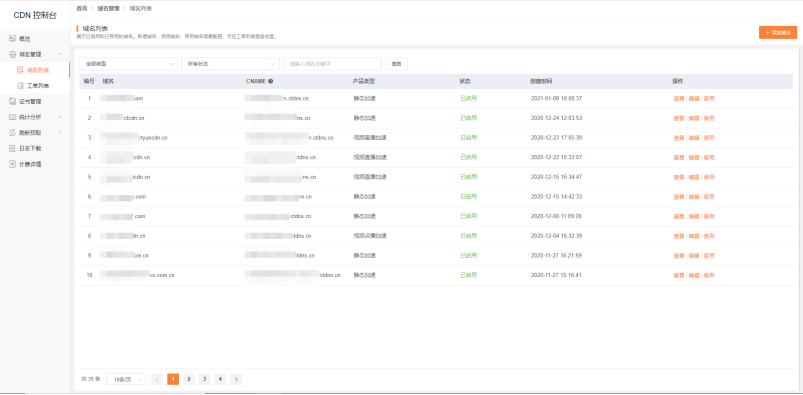The width and height of the screenshot is (803, 395).
Task: Collapse the 域名管理 sidebar chevron
Action: [60, 54]
